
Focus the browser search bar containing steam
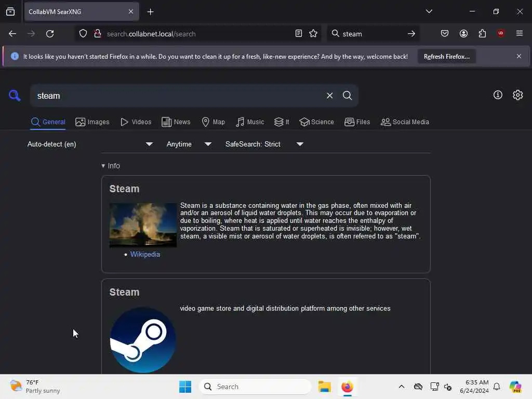(x=373, y=34)
